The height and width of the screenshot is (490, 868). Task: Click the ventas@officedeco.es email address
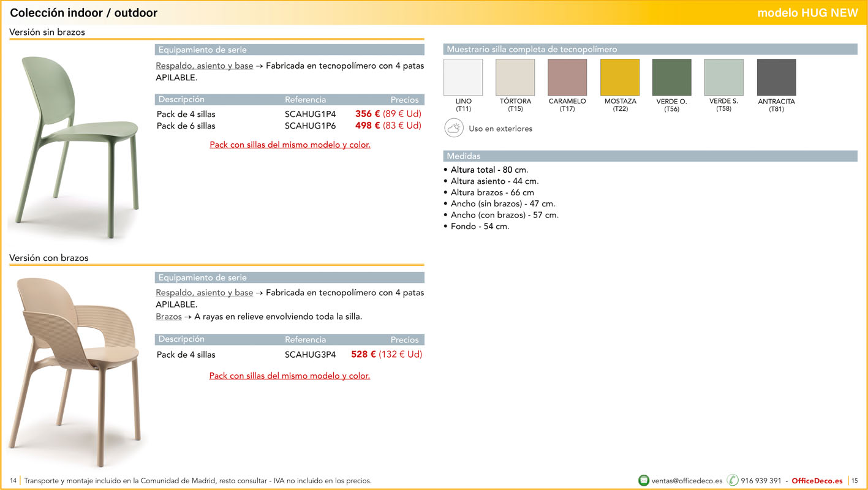687,481
